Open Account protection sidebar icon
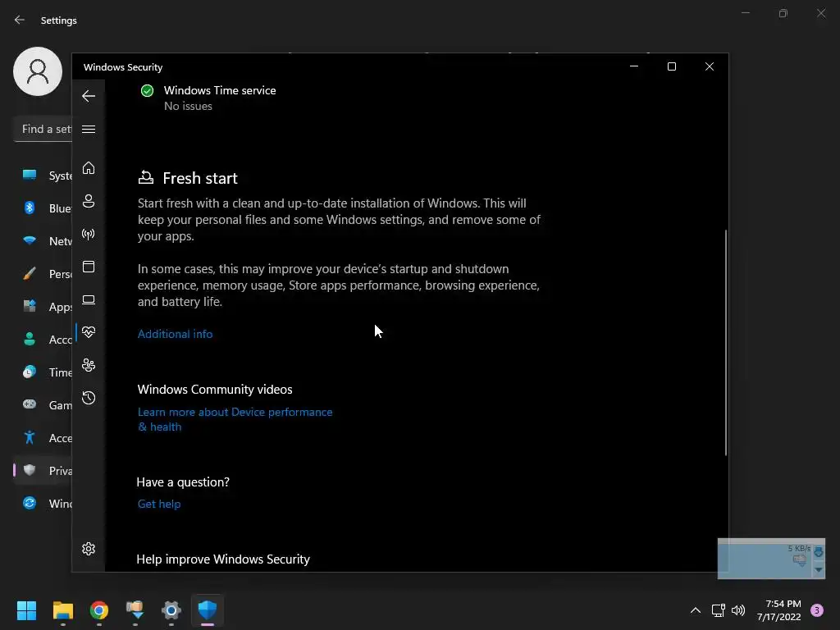Image resolution: width=840 pixels, height=630 pixels. (89, 201)
